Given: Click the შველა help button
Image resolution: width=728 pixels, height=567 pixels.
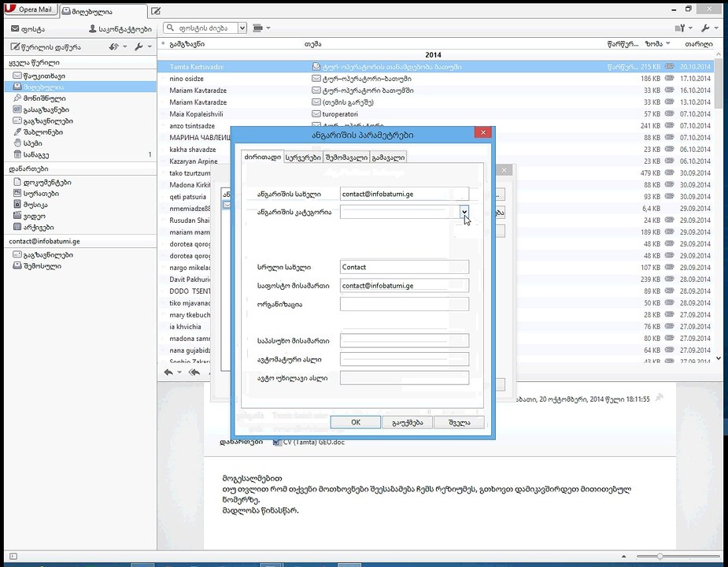Looking at the screenshot, I should [x=459, y=422].
